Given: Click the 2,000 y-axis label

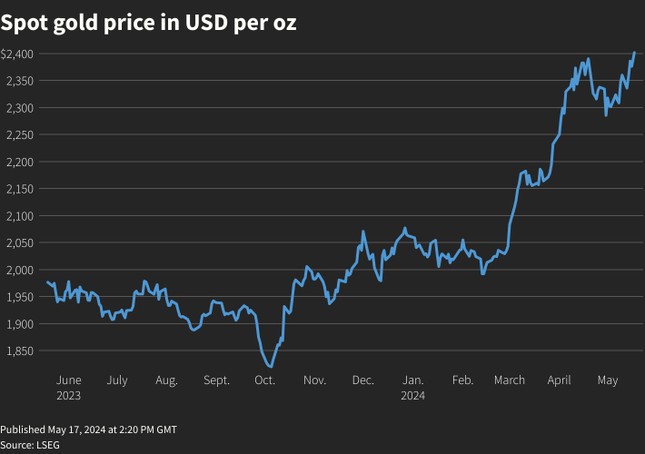Looking at the screenshot, I should click(x=20, y=270).
